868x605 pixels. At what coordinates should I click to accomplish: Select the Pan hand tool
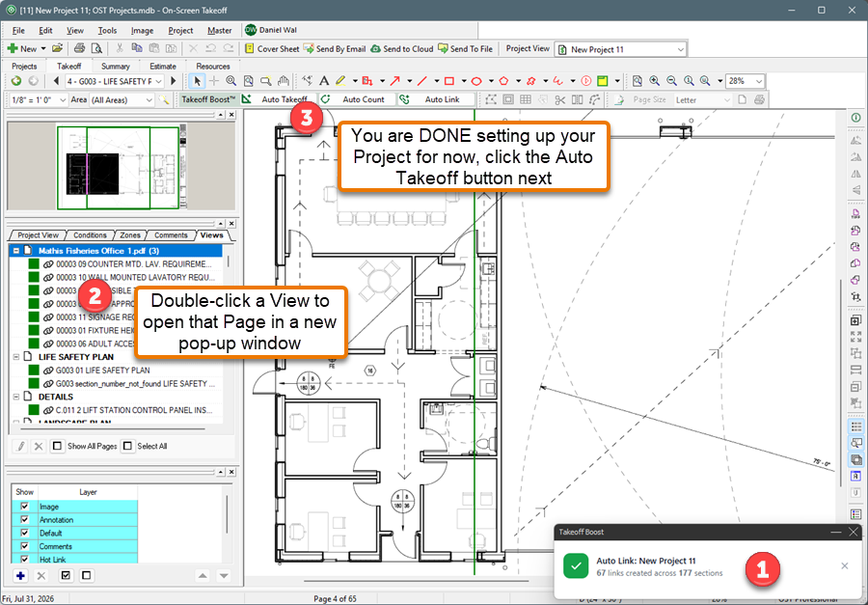pyautogui.click(x=284, y=81)
